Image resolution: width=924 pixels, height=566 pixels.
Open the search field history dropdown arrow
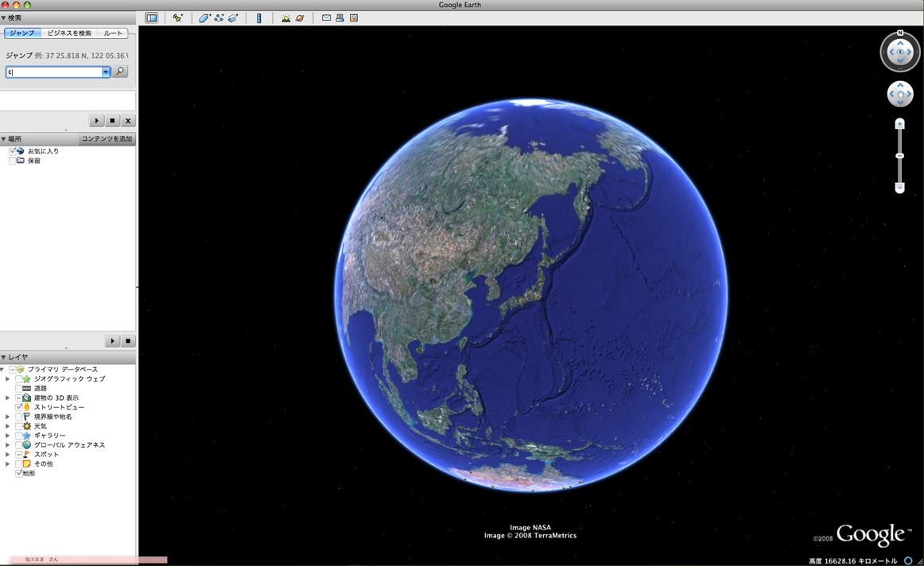(106, 72)
